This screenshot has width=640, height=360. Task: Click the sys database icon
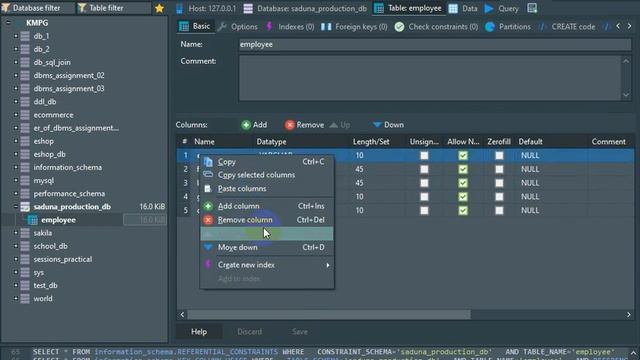[25, 272]
